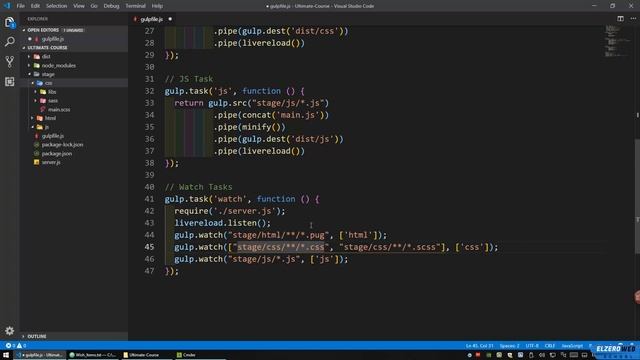Collapse the stage folder arrow
Image resolution: width=640 pixels, height=360 pixels.
(x=29, y=74)
